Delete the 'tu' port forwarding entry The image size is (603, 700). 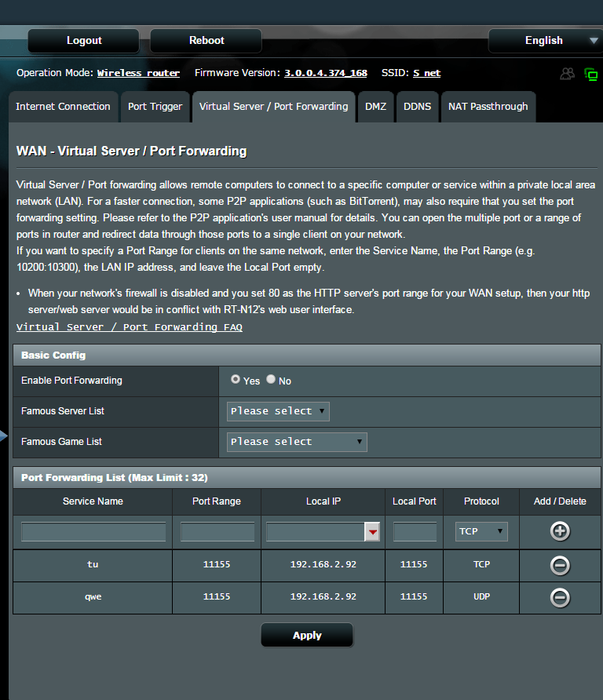[560, 565]
